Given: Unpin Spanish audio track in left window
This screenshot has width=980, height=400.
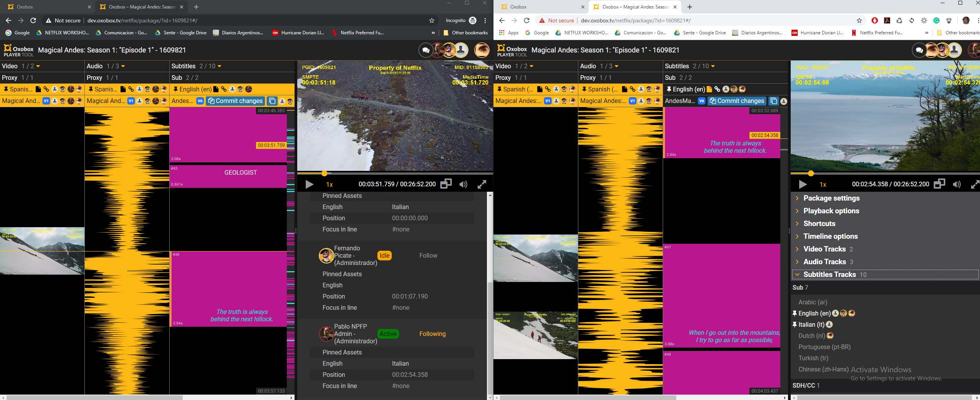Looking at the screenshot, I should point(91,89).
